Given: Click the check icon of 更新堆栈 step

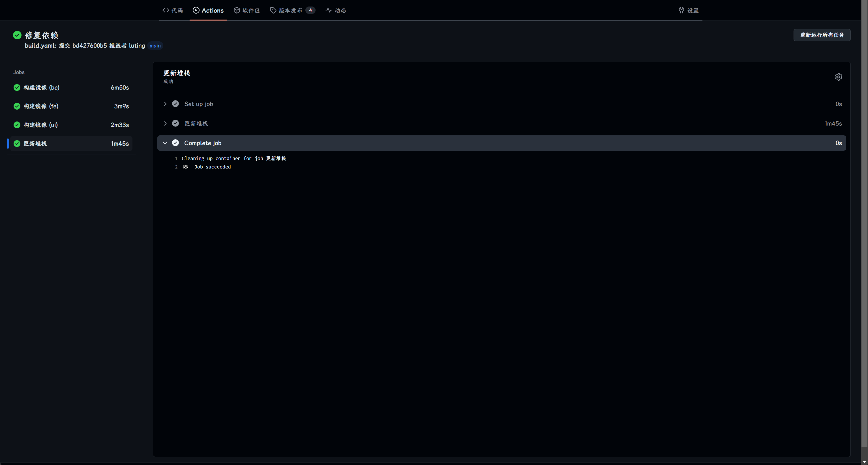Looking at the screenshot, I should [175, 123].
